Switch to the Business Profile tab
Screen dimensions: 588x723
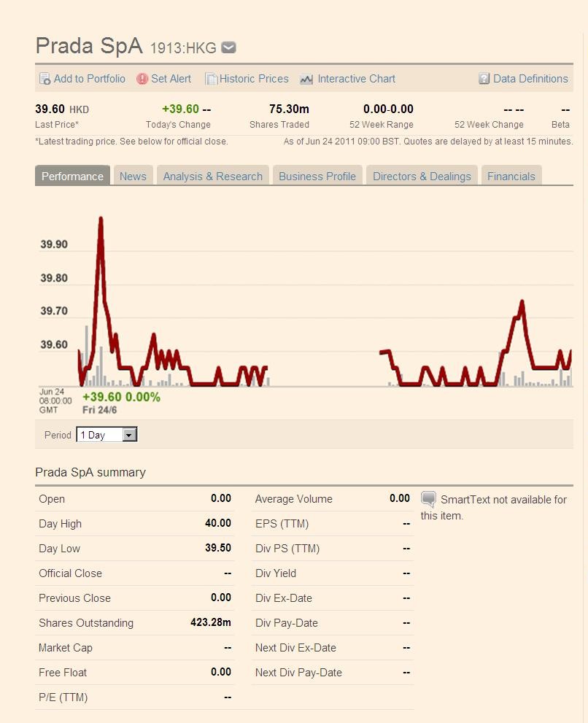click(x=317, y=176)
